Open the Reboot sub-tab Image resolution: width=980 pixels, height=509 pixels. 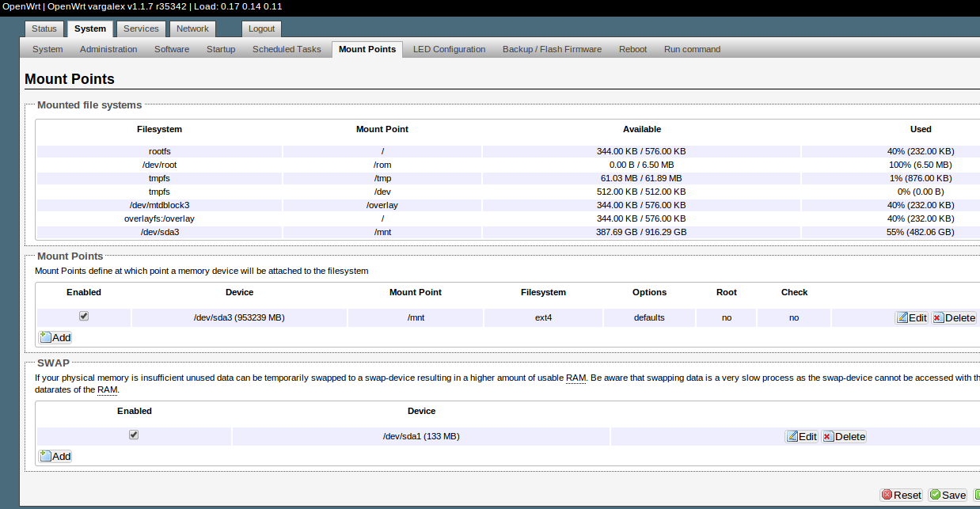click(x=632, y=49)
